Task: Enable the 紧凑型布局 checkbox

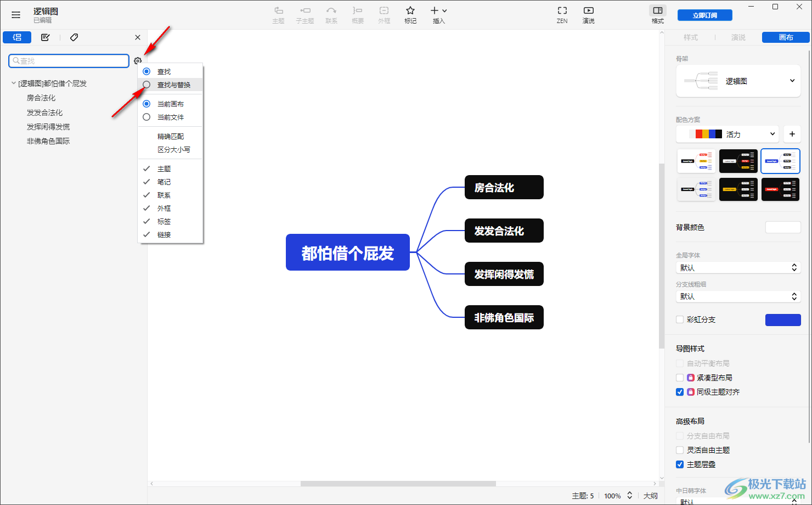Action: (x=680, y=378)
